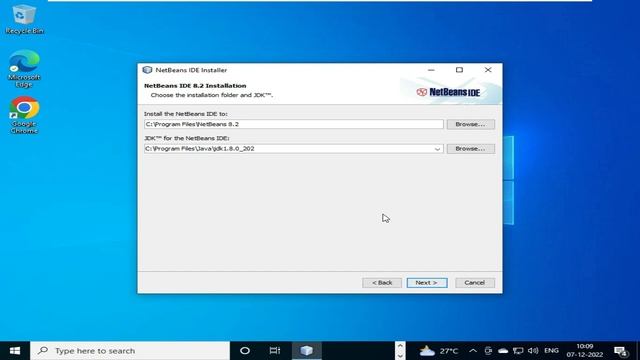Click the Next button in installer

[x=427, y=282]
